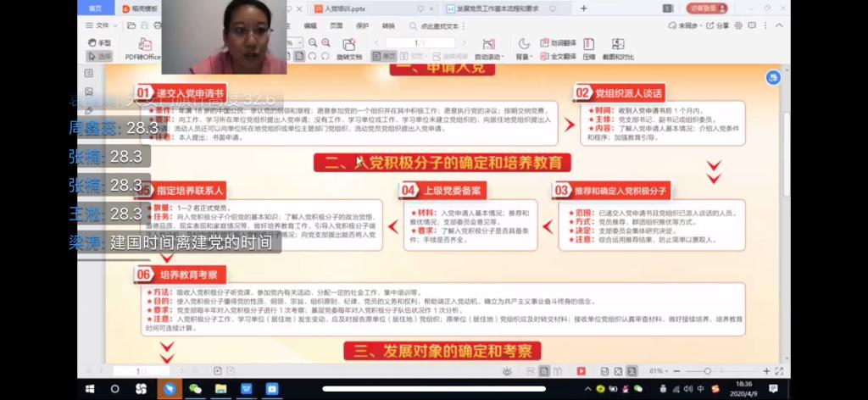Click the Compress (压缩) icon
This screenshot has height=400, width=868.
point(588,49)
